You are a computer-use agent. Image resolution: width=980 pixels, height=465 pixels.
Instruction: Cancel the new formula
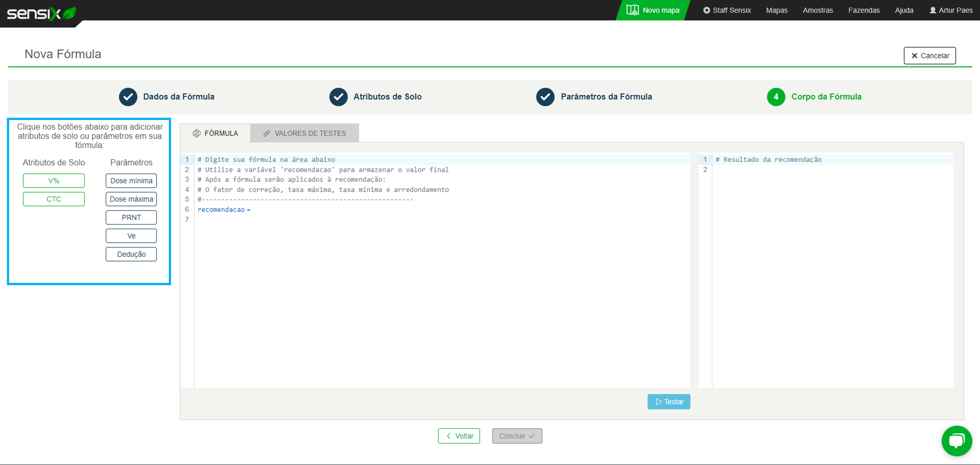click(x=929, y=55)
